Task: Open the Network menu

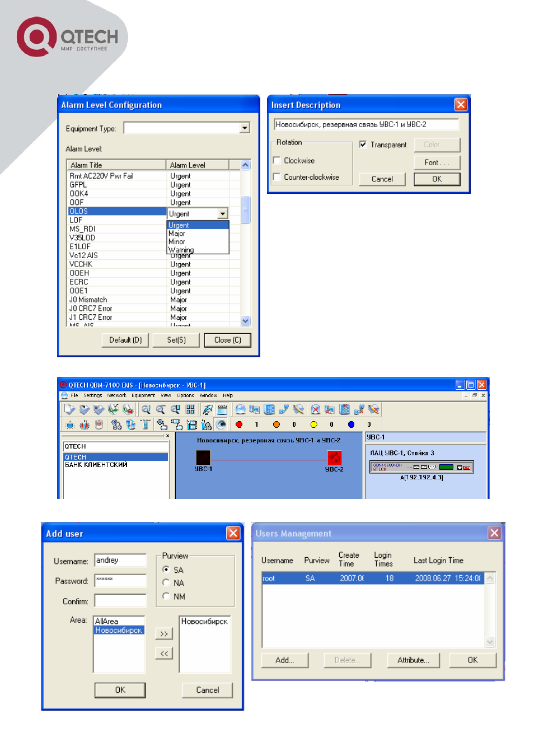Action: [117, 395]
